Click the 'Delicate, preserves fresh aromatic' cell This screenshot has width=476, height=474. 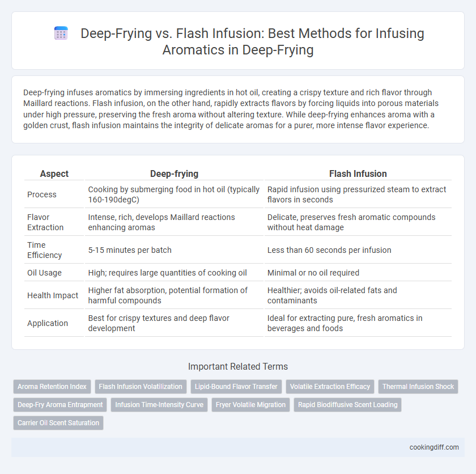click(358, 222)
